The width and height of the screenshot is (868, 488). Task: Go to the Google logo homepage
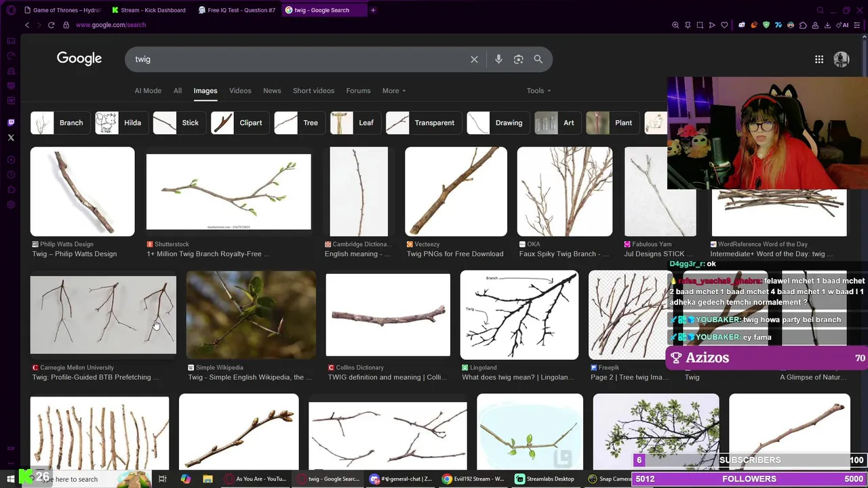pyautogui.click(x=79, y=58)
